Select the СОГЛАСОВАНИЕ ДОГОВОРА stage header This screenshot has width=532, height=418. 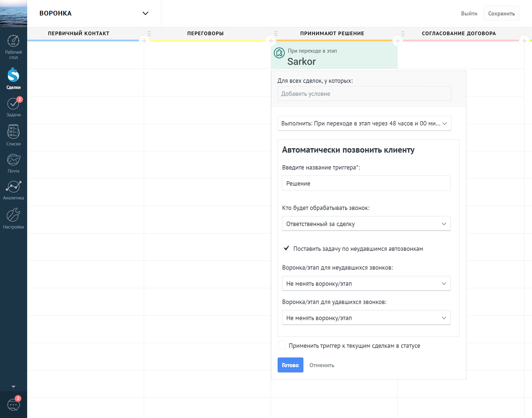[x=459, y=34]
